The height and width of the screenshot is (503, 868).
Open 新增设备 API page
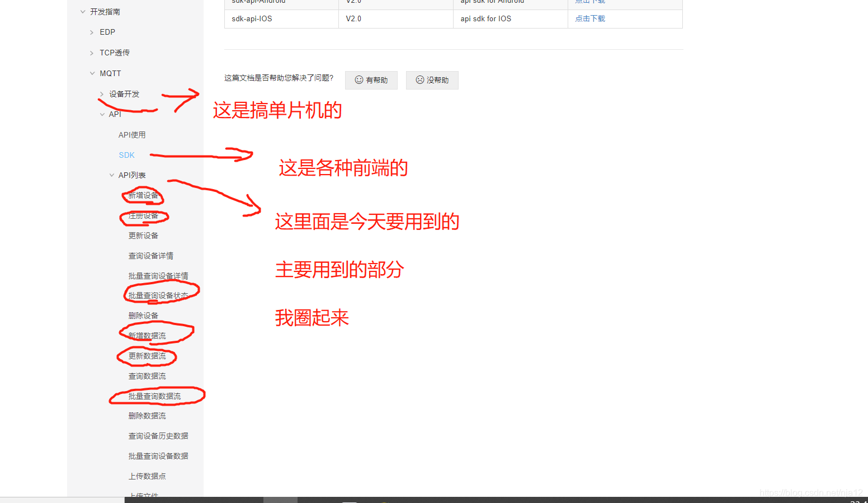[x=143, y=195]
